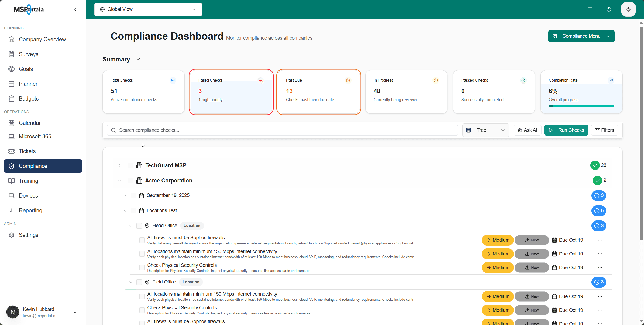Open the Tree view dropdown

point(485,130)
